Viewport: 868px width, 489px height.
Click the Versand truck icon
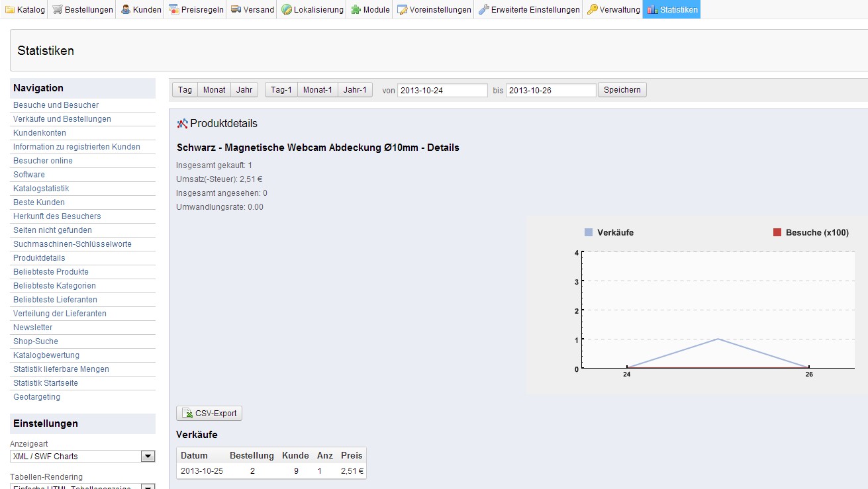click(x=236, y=10)
